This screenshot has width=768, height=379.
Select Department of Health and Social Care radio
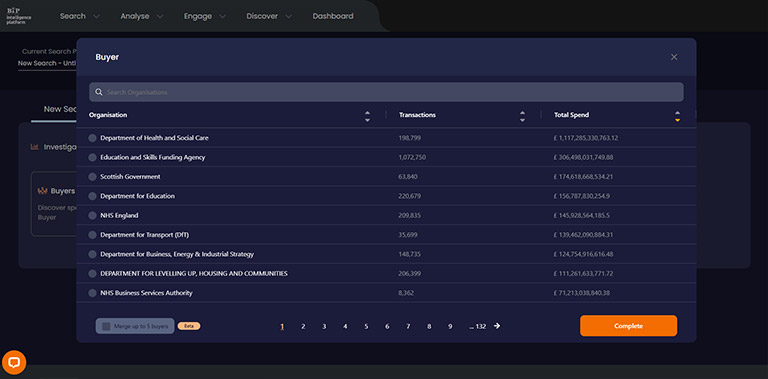92,138
